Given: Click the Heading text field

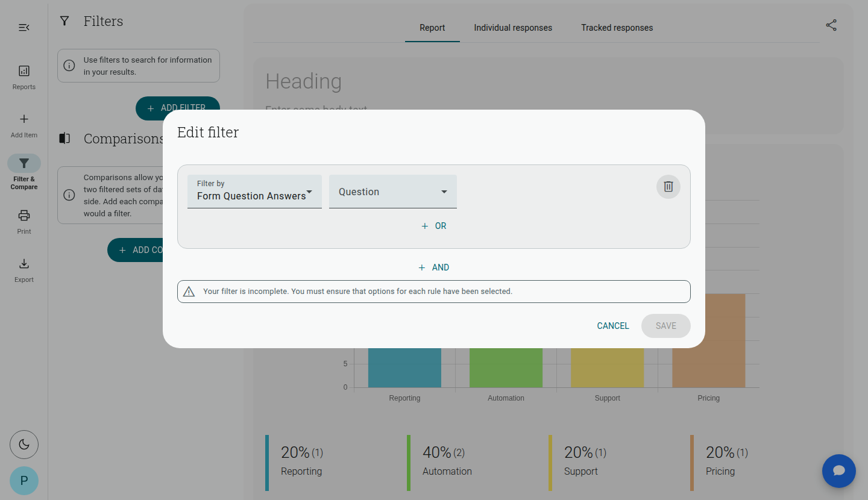Looking at the screenshot, I should point(304,81).
